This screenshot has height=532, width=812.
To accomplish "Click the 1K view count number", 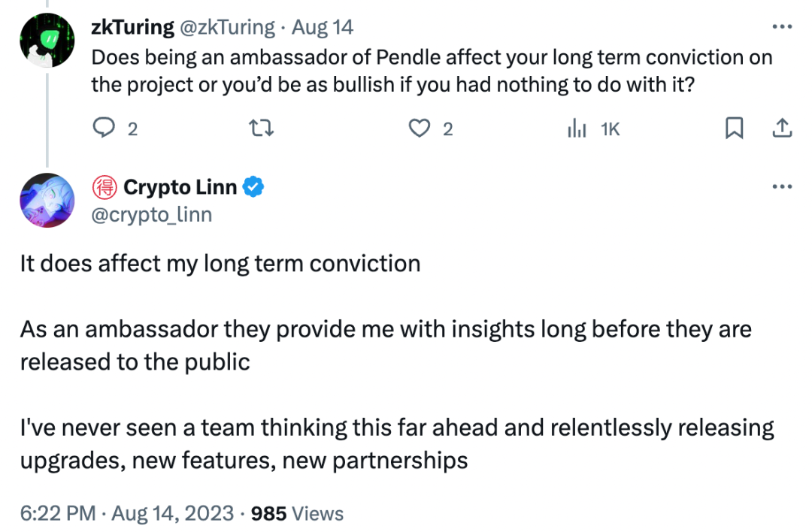I will (610, 129).
